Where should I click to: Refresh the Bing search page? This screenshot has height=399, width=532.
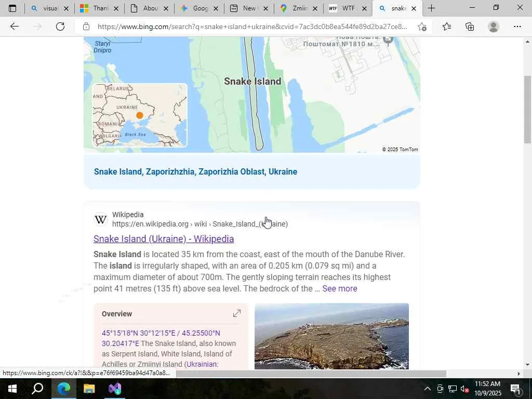tap(60, 26)
